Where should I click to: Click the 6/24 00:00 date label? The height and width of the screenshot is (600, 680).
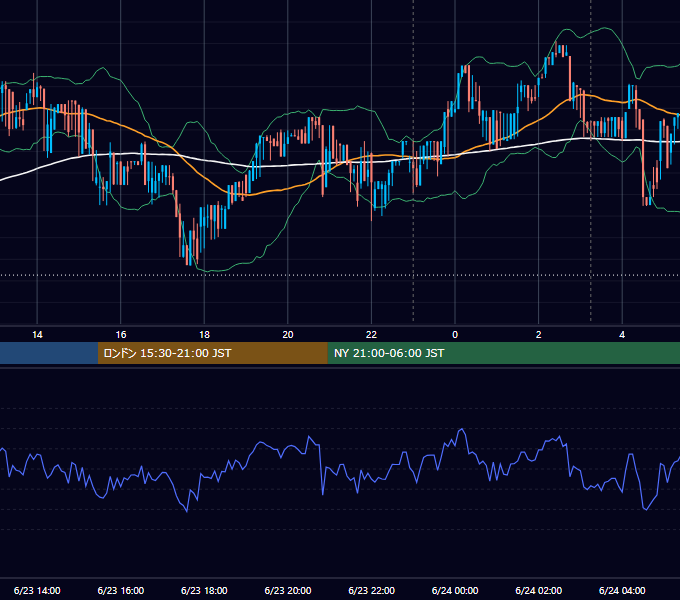click(x=455, y=590)
